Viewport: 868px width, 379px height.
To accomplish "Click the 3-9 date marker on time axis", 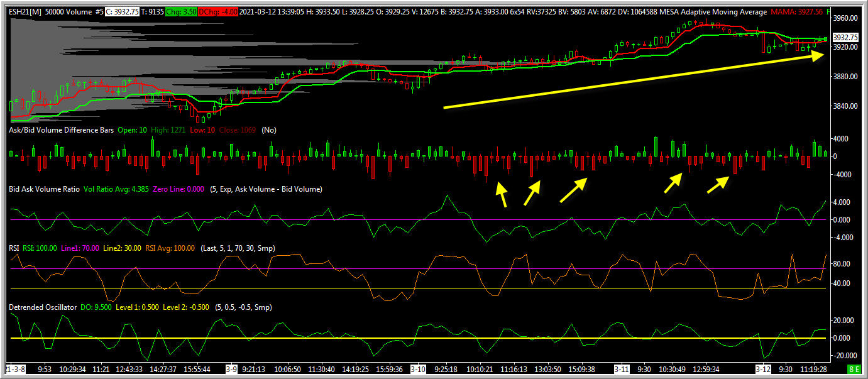I will pos(231,369).
